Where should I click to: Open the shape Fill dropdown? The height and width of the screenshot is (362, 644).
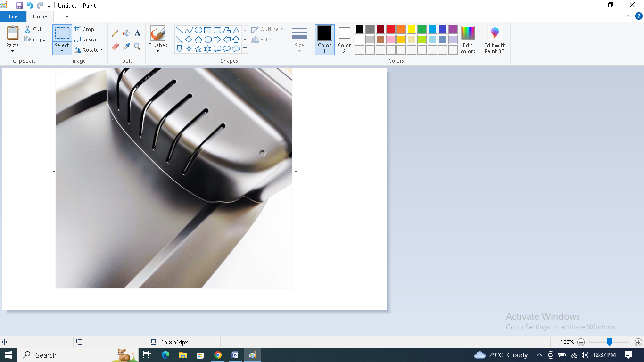point(262,40)
